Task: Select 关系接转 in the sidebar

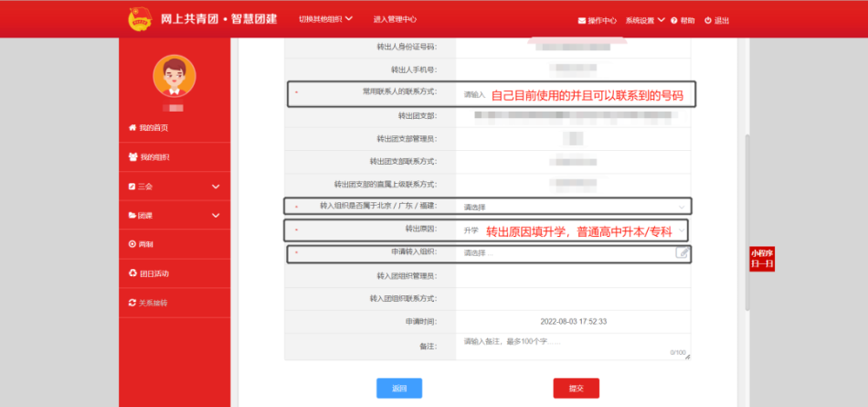Action: pos(153,303)
